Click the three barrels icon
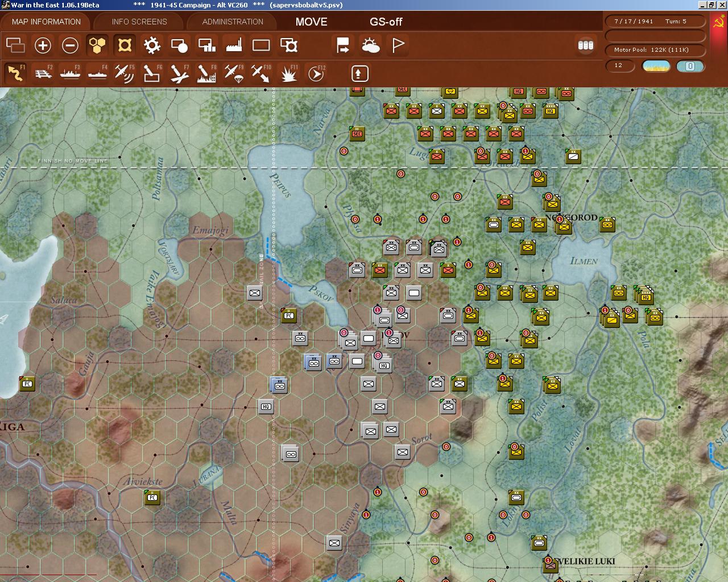 pyautogui.click(x=586, y=45)
